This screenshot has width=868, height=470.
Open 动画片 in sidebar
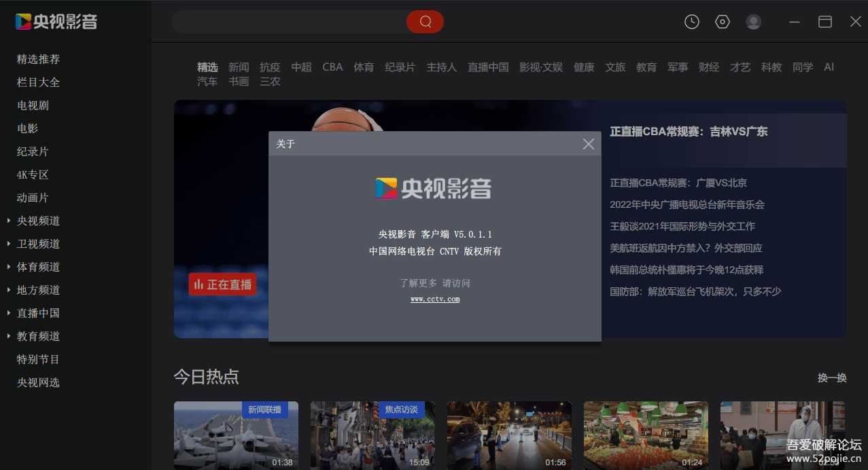[33, 198]
